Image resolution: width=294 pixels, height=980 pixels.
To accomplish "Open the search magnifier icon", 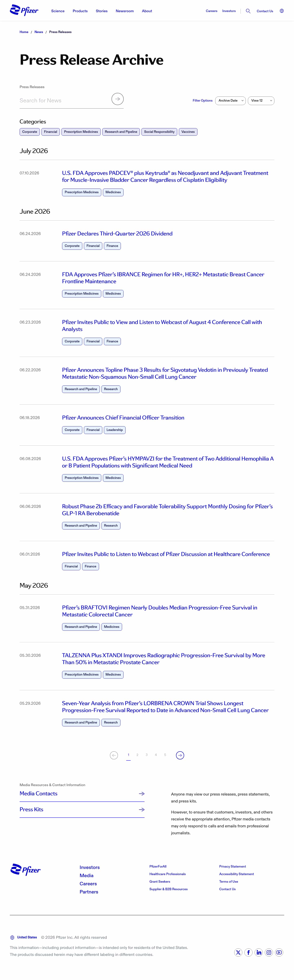I will pos(248,11).
